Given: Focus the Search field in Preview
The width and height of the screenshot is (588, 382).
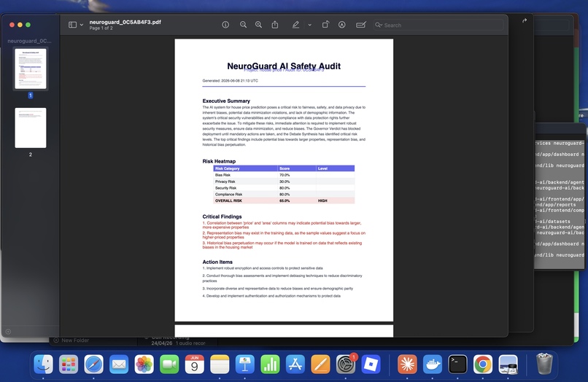Looking at the screenshot, I should (x=438, y=25).
